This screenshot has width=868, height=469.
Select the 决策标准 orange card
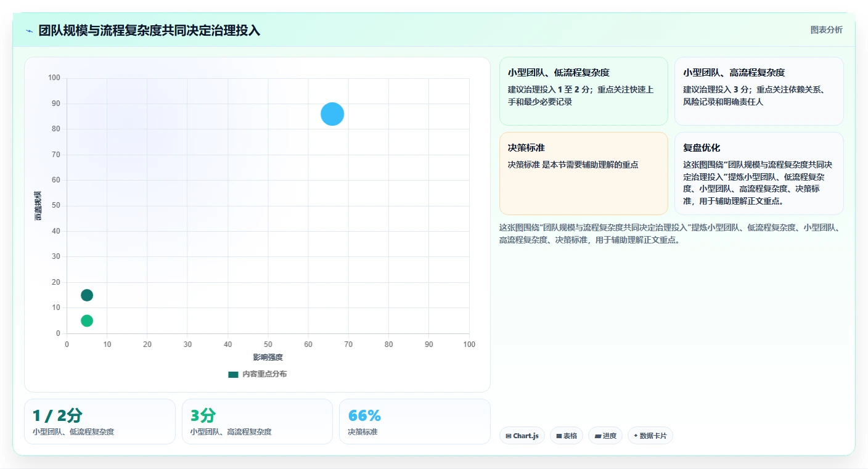pyautogui.click(x=583, y=173)
